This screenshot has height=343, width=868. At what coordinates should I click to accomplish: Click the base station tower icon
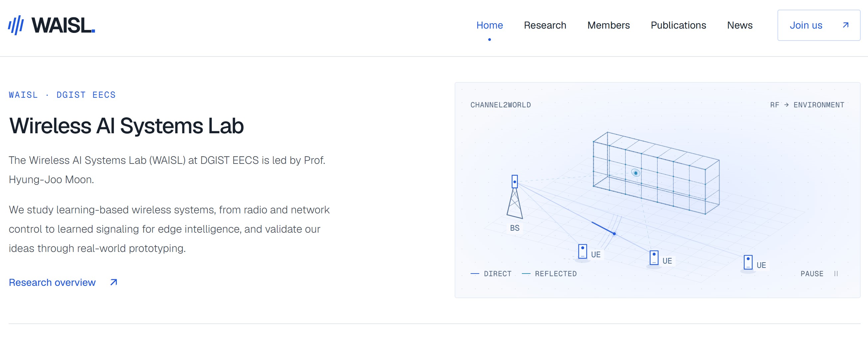[515, 196]
